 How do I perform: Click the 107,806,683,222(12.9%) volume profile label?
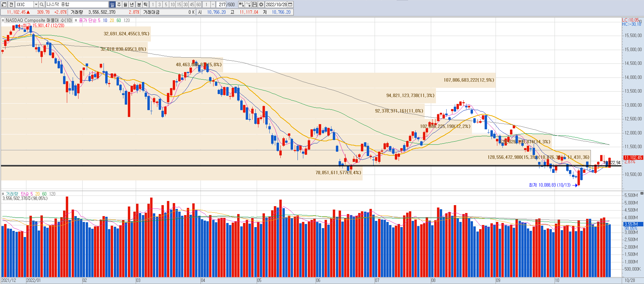click(469, 80)
